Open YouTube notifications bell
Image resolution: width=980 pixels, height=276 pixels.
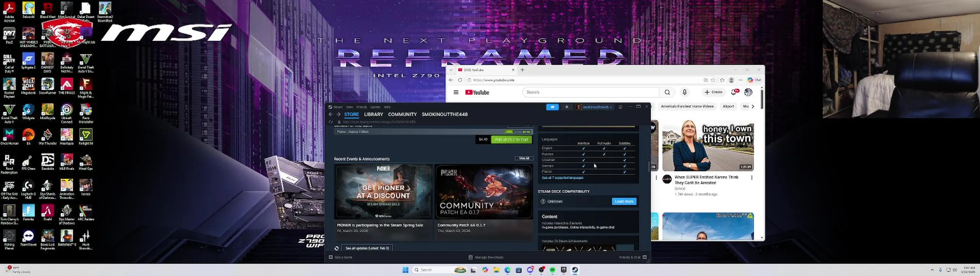click(734, 92)
